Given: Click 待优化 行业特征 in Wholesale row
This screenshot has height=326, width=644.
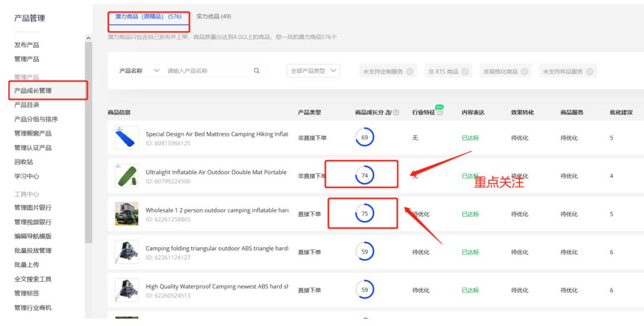Looking at the screenshot, I should (x=421, y=214).
